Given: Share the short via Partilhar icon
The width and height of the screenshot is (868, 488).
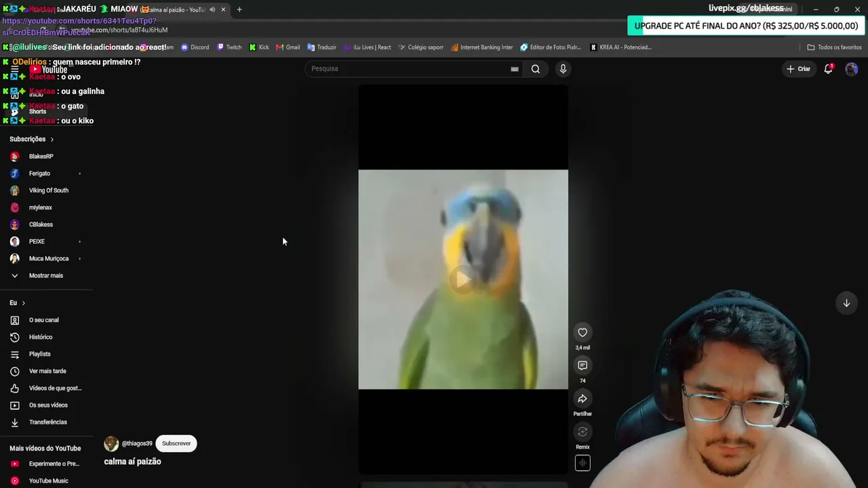Looking at the screenshot, I should (583, 399).
